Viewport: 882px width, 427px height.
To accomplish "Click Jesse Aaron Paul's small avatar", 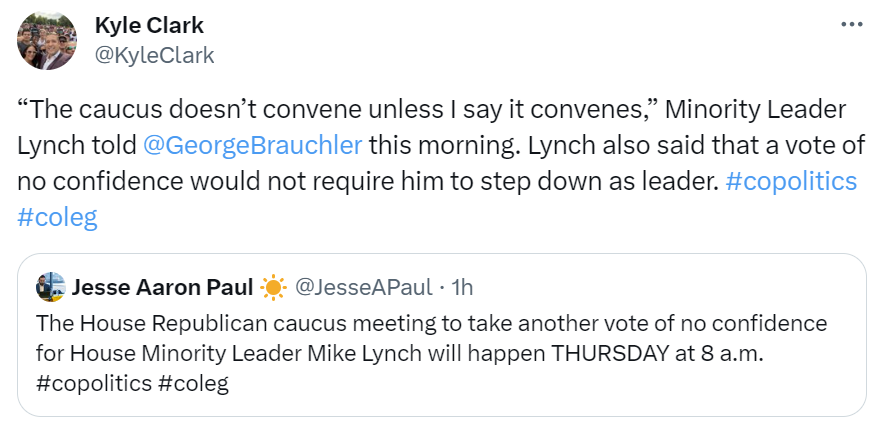I will pyautogui.click(x=50, y=288).
